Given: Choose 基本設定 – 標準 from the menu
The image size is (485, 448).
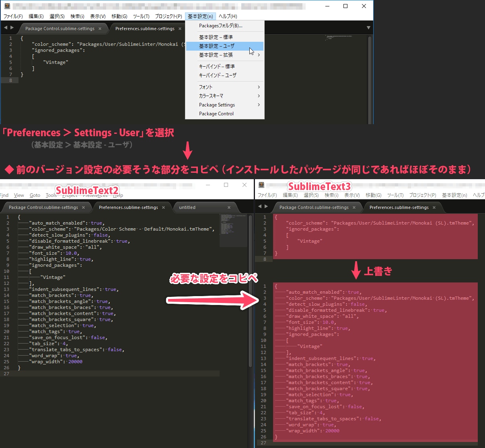Looking at the screenshot, I should tap(225, 37).
